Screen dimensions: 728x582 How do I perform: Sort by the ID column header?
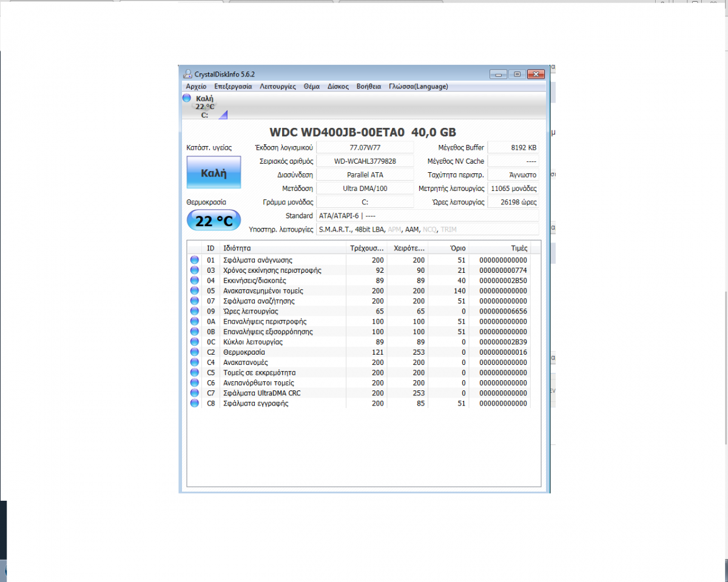[x=211, y=248]
